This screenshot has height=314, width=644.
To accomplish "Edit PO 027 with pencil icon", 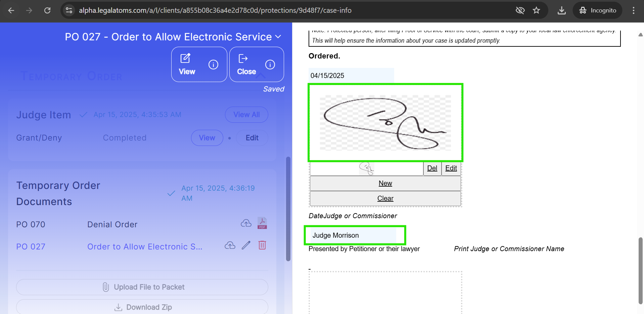I will (x=246, y=245).
